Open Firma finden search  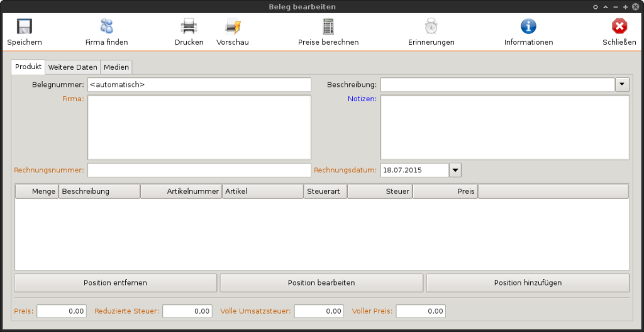106,26
